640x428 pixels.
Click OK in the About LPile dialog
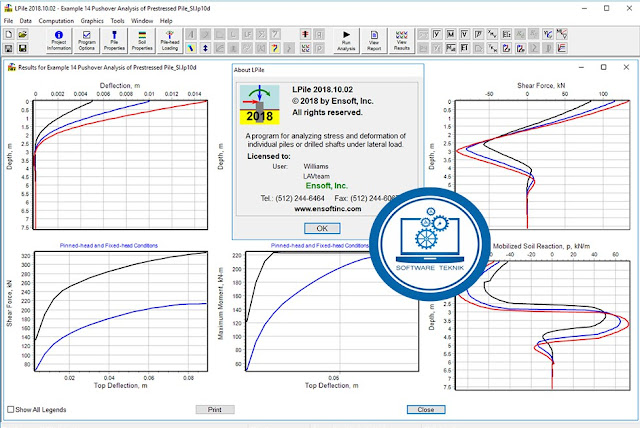[x=322, y=228]
